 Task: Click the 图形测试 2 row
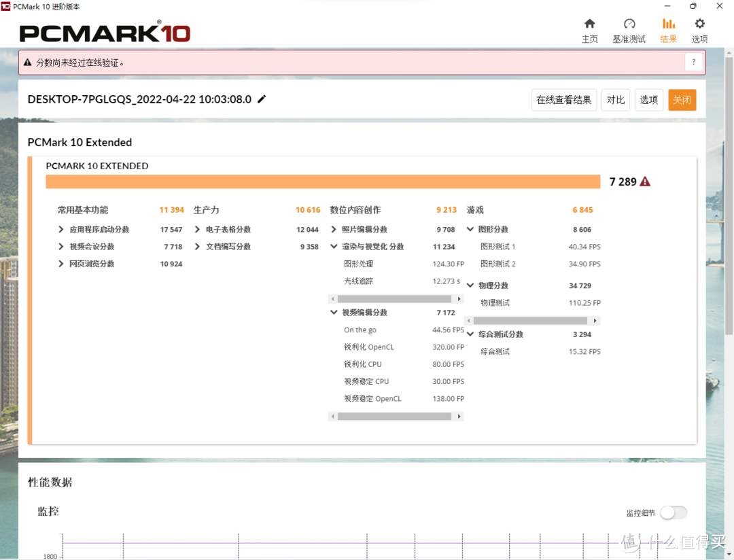tap(540, 264)
